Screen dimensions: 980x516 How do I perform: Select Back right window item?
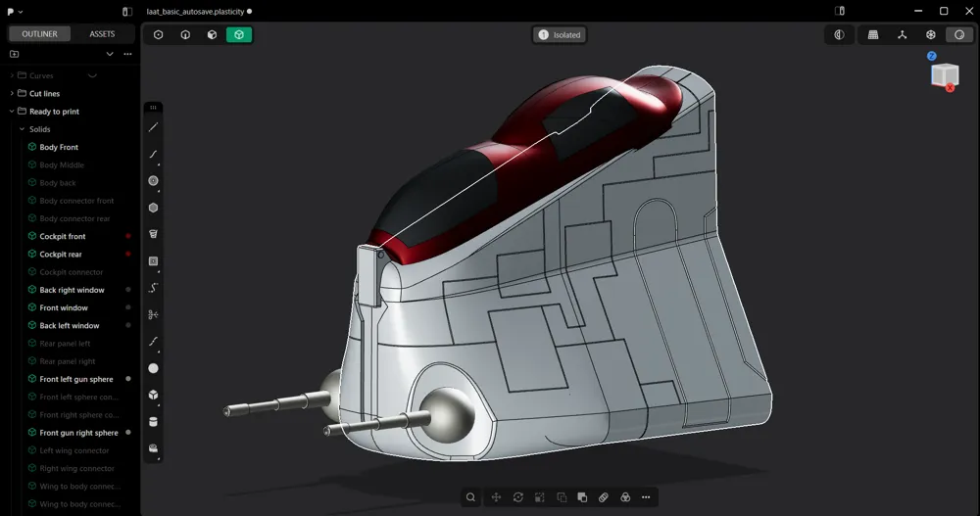70,290
